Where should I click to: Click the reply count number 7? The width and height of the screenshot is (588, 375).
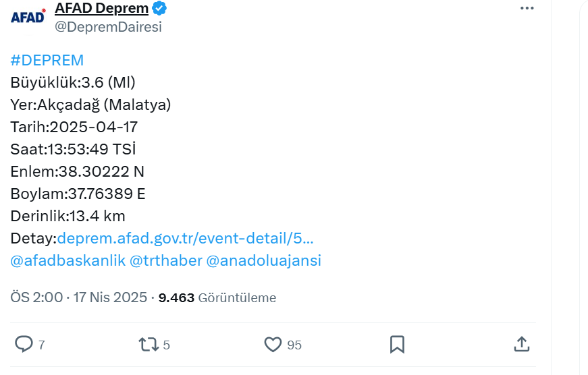tap(42, 345)
